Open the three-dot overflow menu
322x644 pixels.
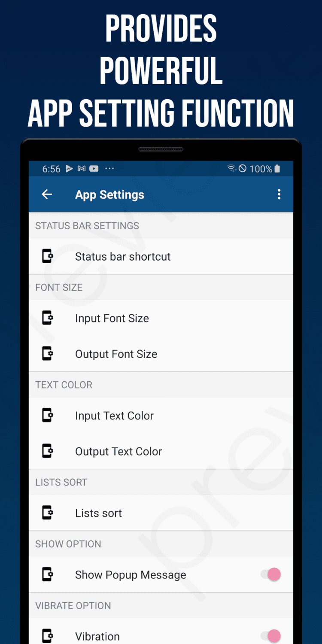[279, 194]
